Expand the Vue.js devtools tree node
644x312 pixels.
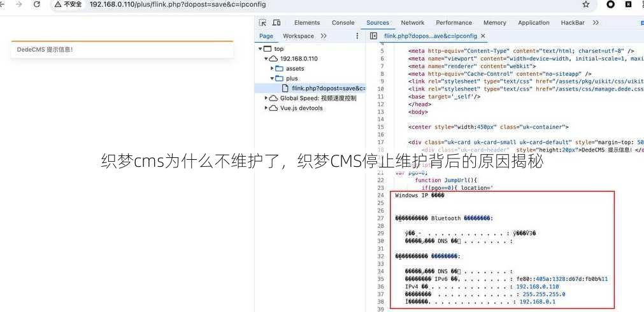(266, 108)
